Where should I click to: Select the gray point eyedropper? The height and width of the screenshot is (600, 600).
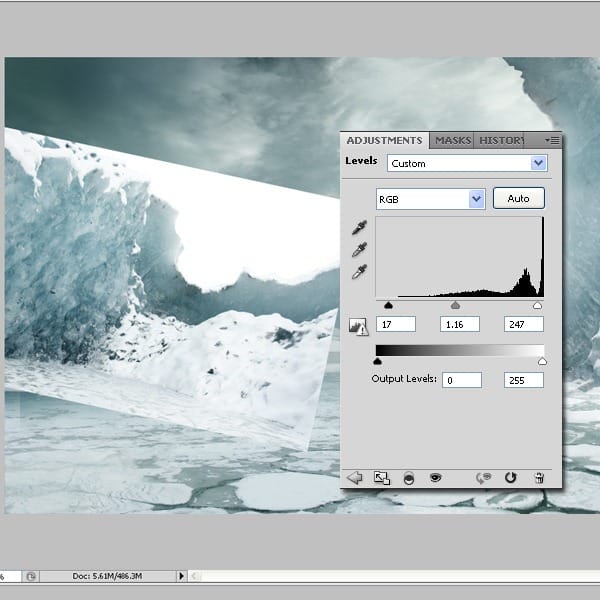358,250
